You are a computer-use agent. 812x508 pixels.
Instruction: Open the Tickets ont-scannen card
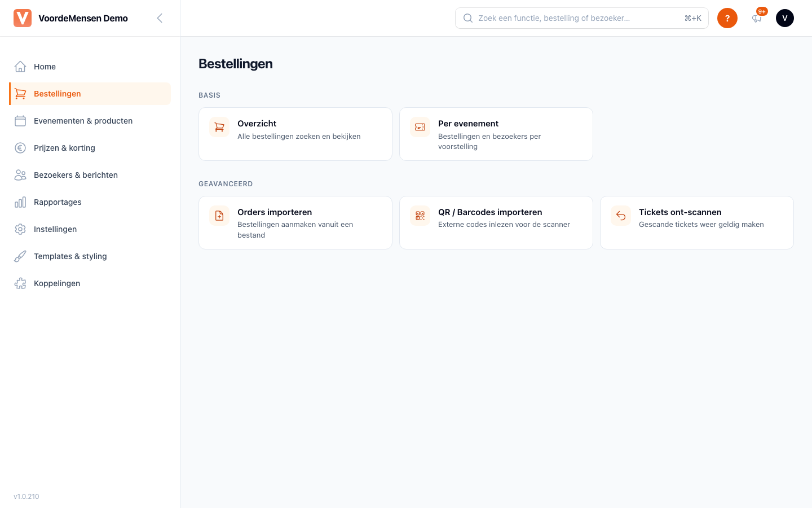pos(697,222)
